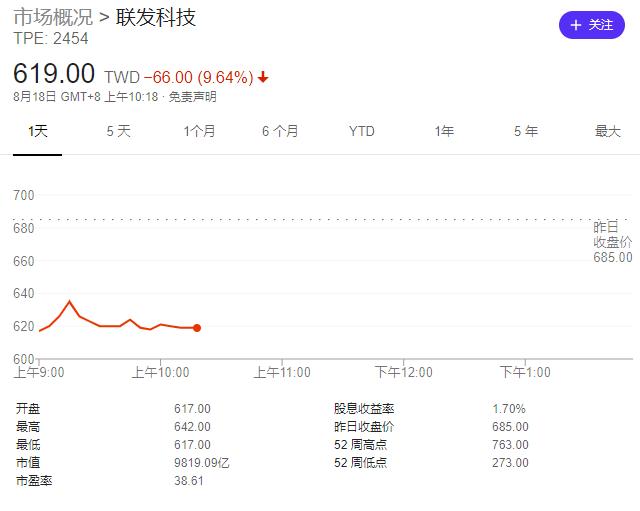Click the 关注 follow button
The image size is (640, 511).
tap(591, 25)
